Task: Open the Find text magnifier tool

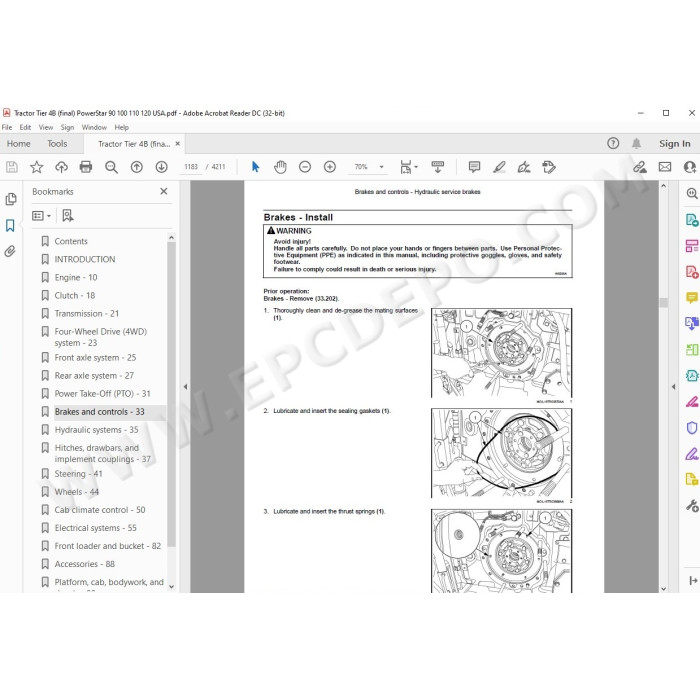Action: click(111, 167)
